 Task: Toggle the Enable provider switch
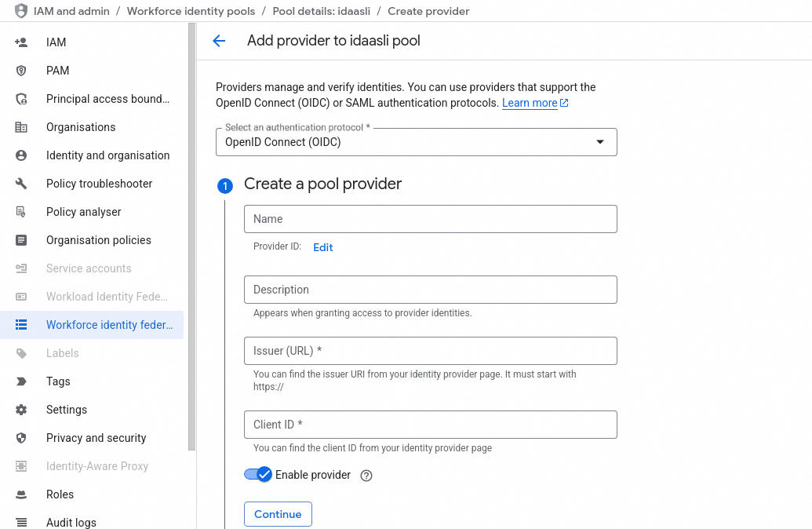pyautogui.click(x=258, y=474)
